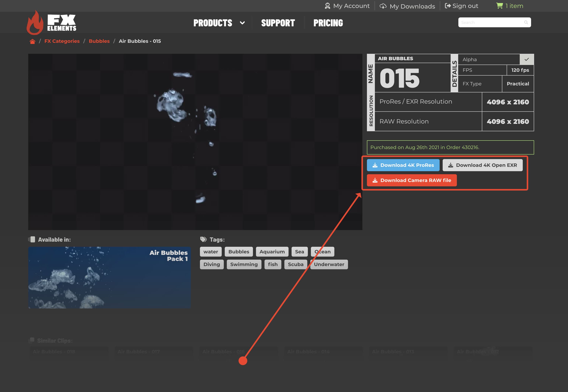Click the My Downloads cloud icon
This screenshot has width=568, height=392.
click(383, 6)
